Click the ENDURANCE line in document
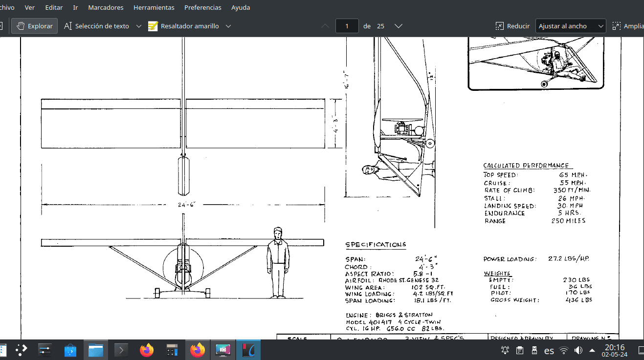Viewport: 644px width, 360px height. point(532,213)
